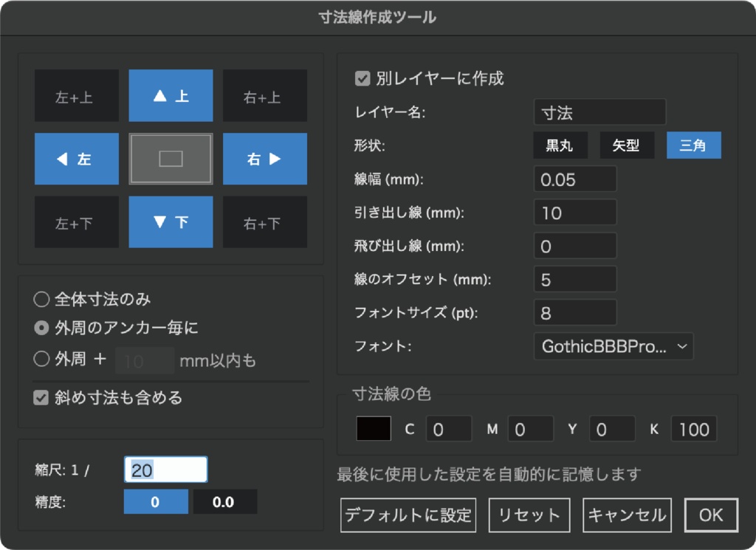756x550 pixels.
Task: Click the 引き出し線 (mm) input field
Action: (575, 212)
